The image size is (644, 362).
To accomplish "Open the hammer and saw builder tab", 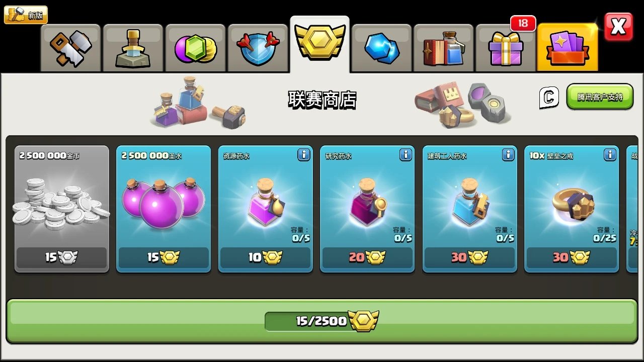I will tap(71, 48).
